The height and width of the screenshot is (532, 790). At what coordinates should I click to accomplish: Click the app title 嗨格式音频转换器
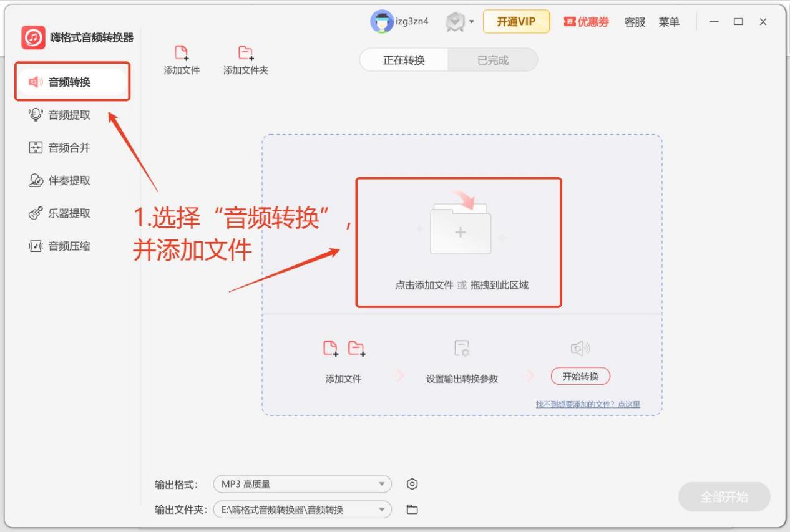[92, 37]
